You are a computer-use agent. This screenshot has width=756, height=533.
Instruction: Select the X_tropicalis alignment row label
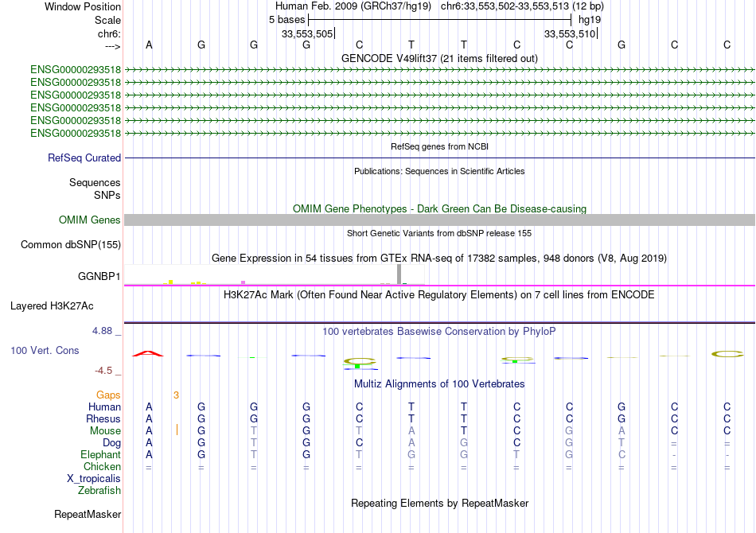point(94,479)
